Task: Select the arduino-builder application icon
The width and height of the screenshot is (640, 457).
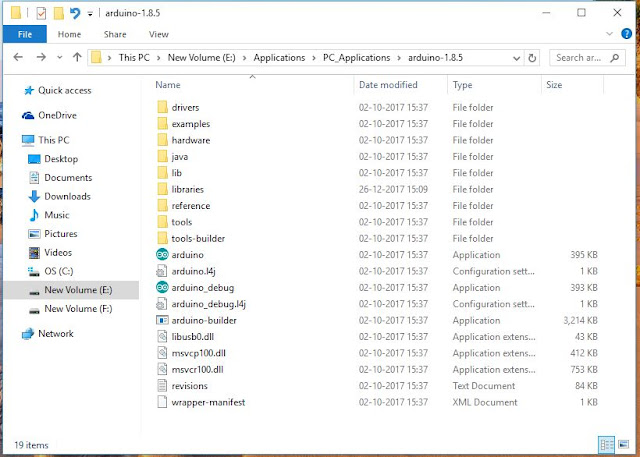Action: 162,320
